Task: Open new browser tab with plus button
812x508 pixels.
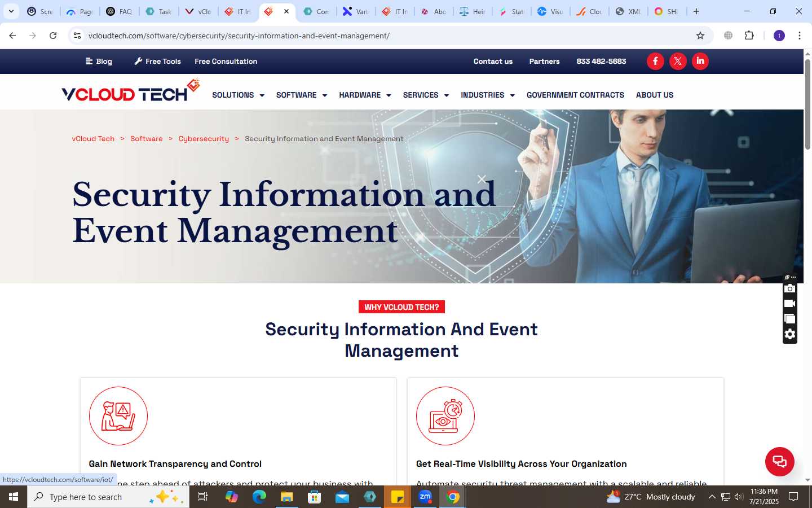Action: click(x=696, y=11)
